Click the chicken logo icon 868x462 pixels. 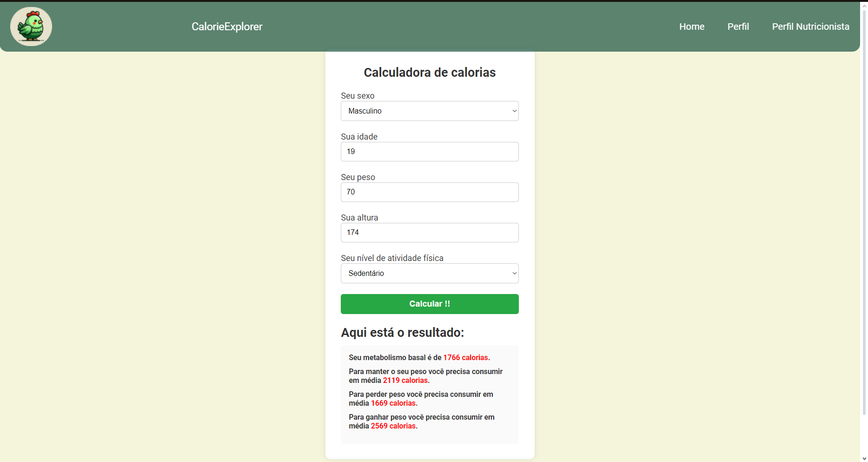click(x=31, y=27)
